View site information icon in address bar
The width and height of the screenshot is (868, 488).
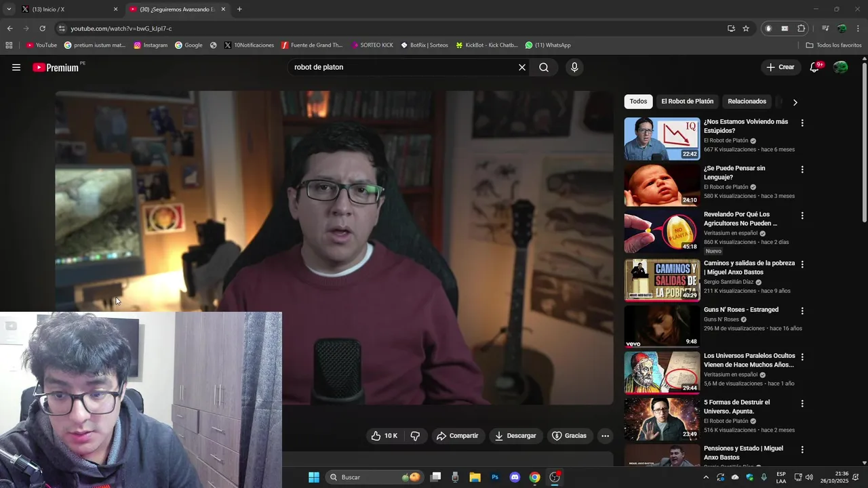coord(62,28)
